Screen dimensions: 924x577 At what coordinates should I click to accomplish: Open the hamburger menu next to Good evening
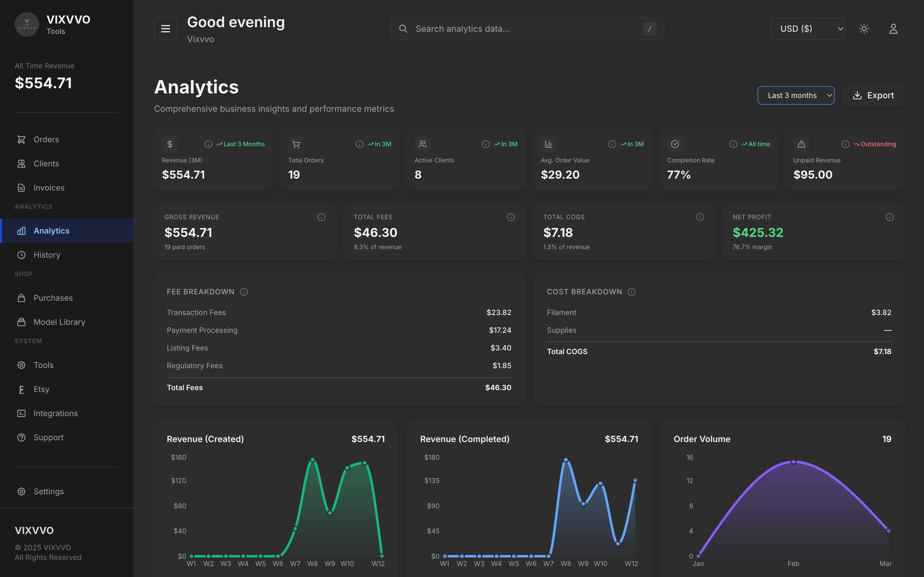click(x=165, y=29)
